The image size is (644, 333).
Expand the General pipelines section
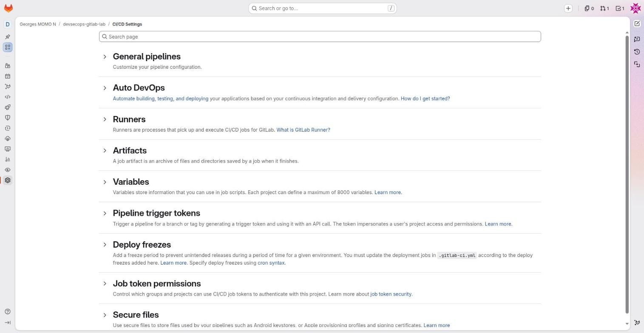[x=105, y=56]
